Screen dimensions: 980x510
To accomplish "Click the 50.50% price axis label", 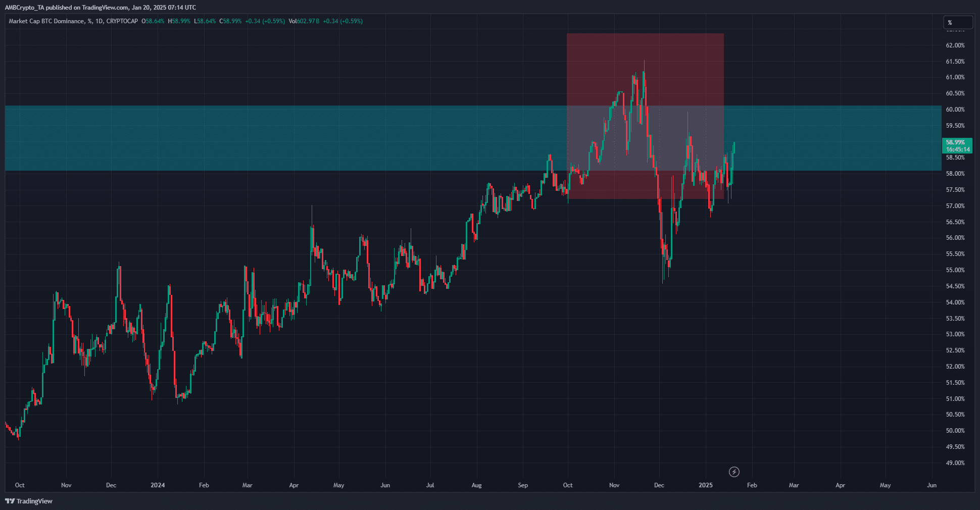I will click(955, 415).
